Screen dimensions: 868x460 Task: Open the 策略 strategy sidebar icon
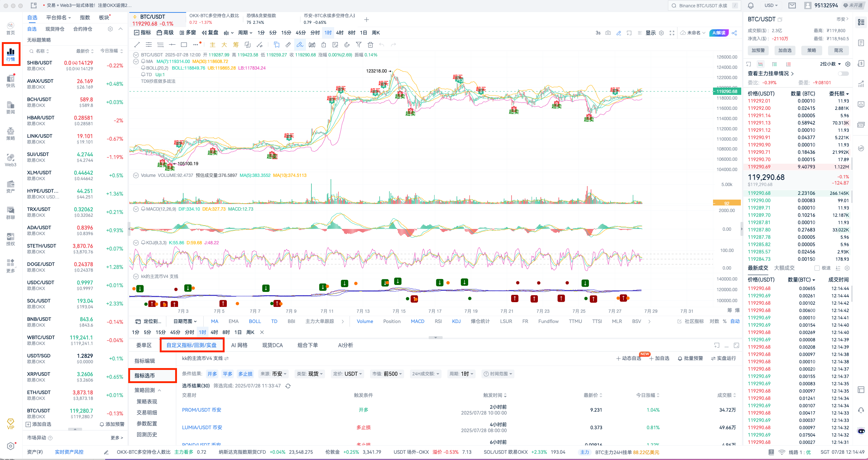pyautogui.click(x=11, y=134)
